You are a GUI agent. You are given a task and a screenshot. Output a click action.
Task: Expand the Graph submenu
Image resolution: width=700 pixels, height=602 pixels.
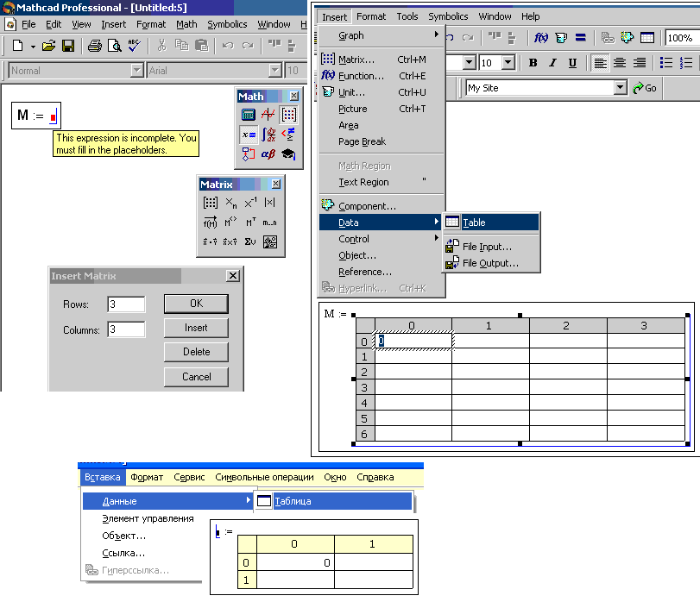[382, 35]
